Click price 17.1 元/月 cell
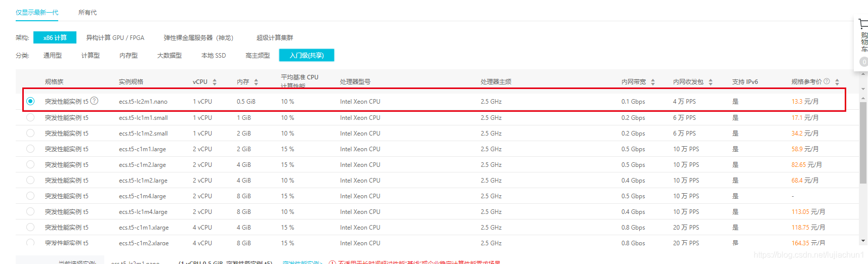 pos(805,117)
